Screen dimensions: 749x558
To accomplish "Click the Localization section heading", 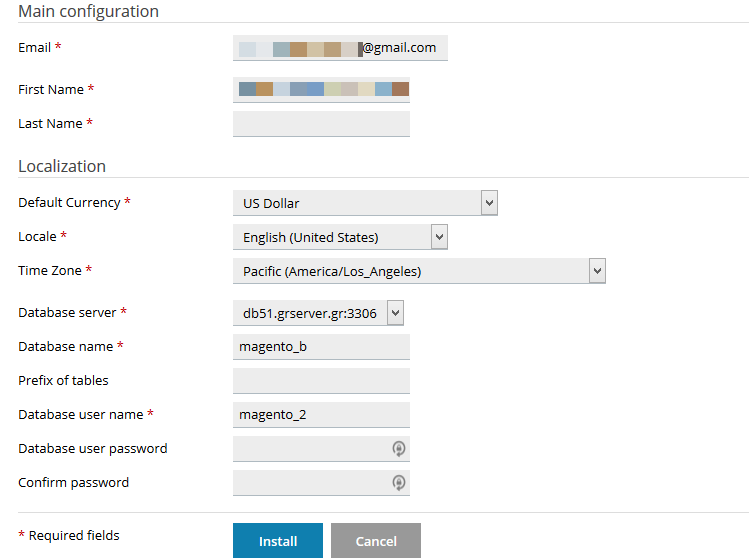I will click(x=62, y=166).
